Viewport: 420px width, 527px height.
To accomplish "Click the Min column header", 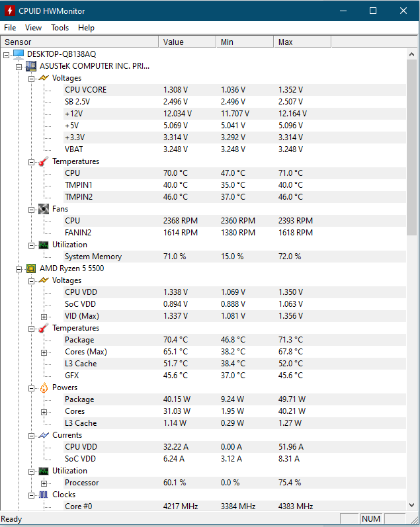I will click(245, 42).
